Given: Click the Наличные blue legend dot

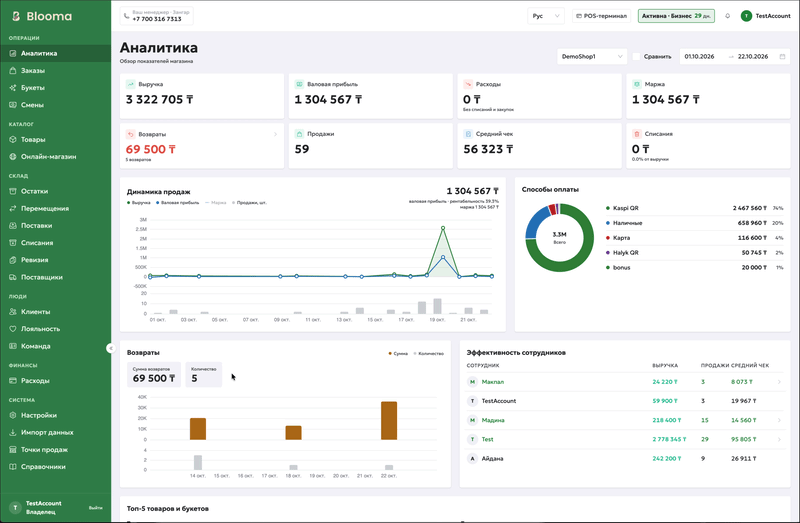Looking at the screenshot, I should coord(608,223).
